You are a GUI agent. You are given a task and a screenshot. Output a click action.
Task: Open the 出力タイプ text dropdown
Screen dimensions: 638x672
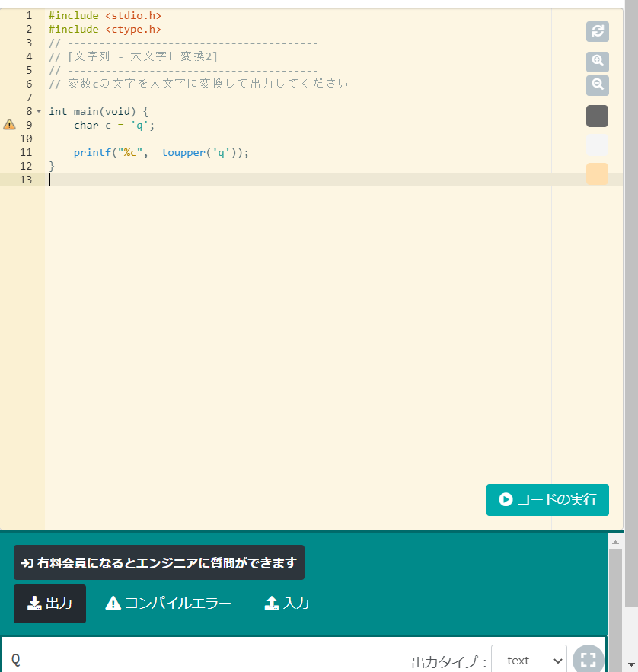[x=528, y=661]
